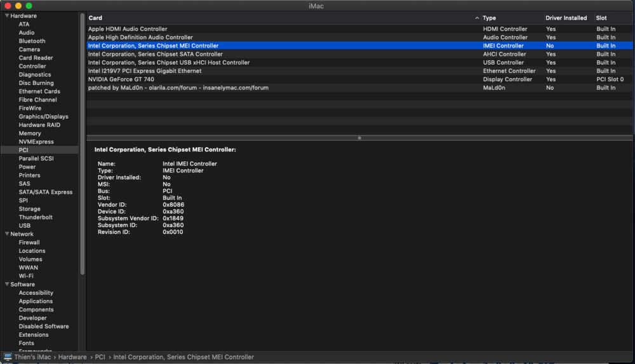Click Thien's iMac in path bar
This screenshot has width=635, height=364.
[x=33, y=357]
